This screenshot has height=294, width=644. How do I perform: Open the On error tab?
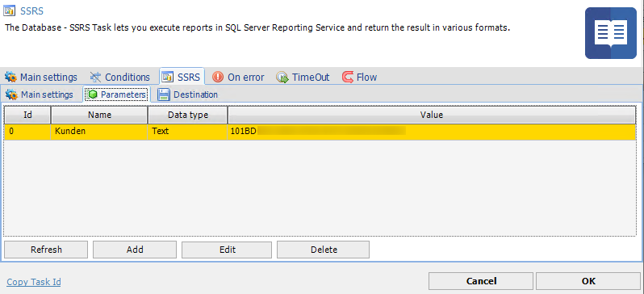tap(238, 77)
